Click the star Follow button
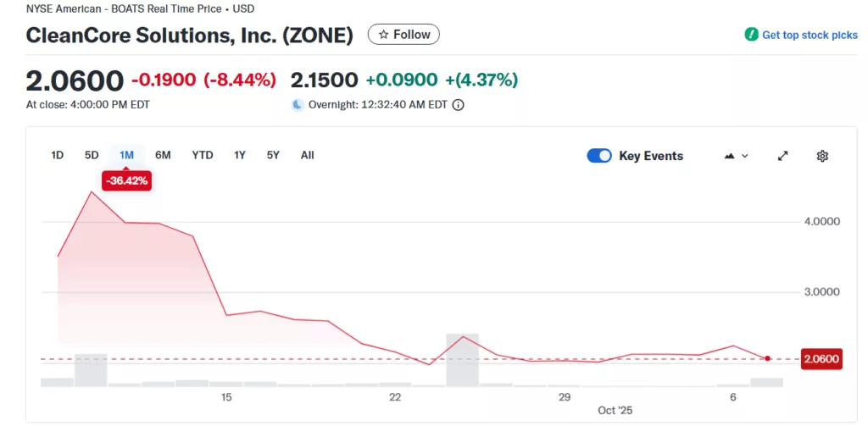The width and height of the screenshot is (868, 426). [403, 35]
